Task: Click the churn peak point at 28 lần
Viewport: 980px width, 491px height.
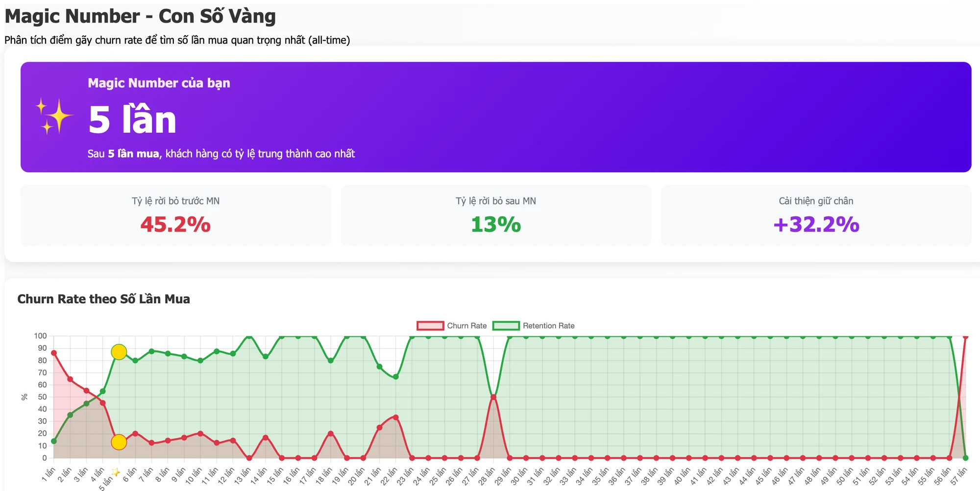Action: point(493,397)
